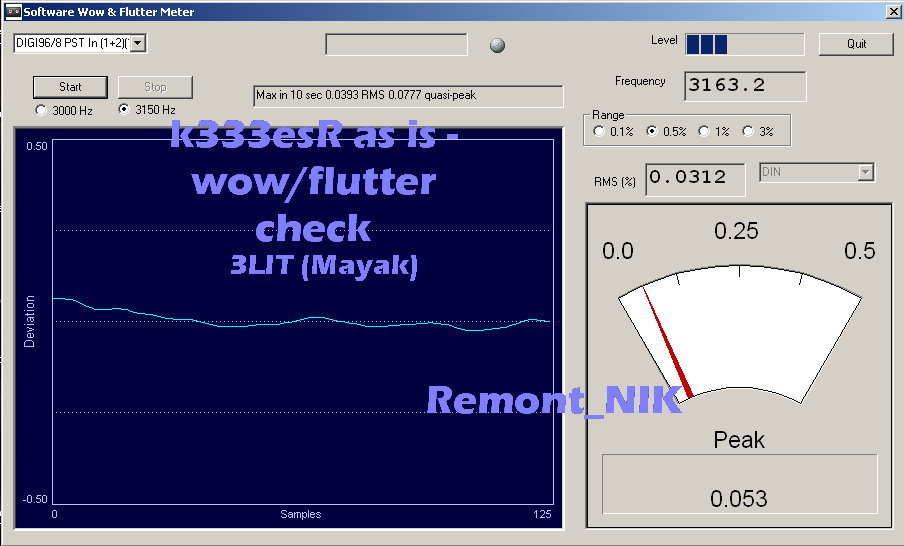904x546 pixels.
Task: Close the window with the X button
Action: click(892, 11)
